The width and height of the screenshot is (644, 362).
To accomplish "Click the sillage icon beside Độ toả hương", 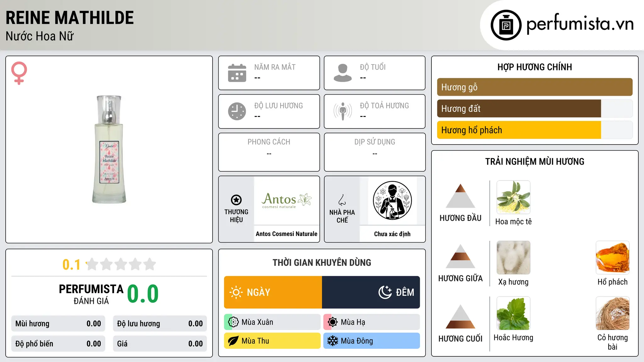I will click(x=343, y=111).
